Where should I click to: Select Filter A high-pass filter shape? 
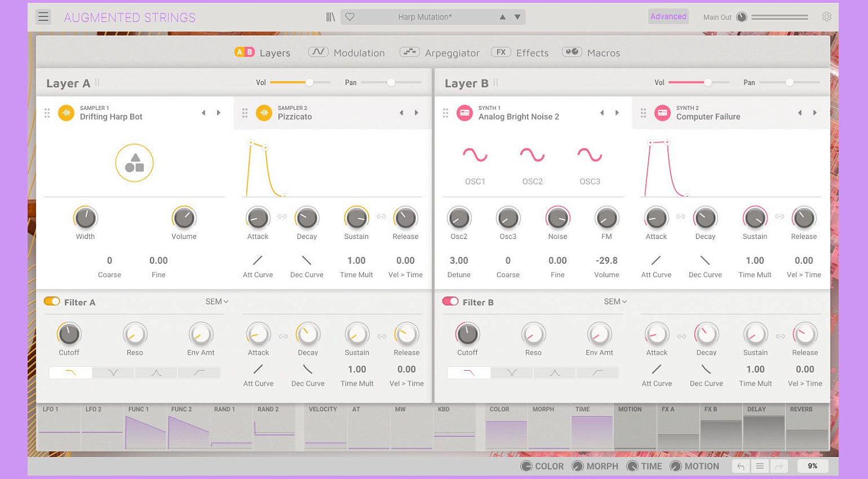click(x=199, y=373)
